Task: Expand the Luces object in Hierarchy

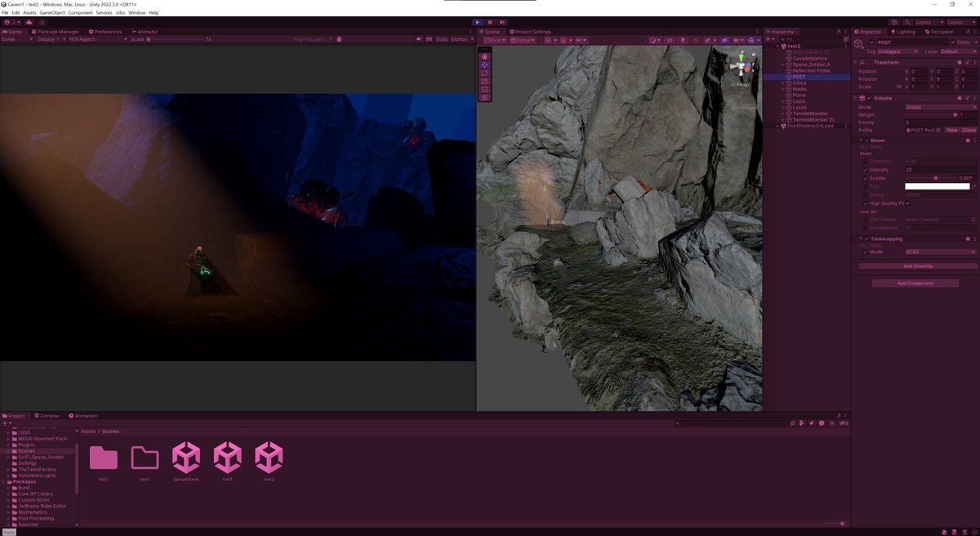Action: 783,108
